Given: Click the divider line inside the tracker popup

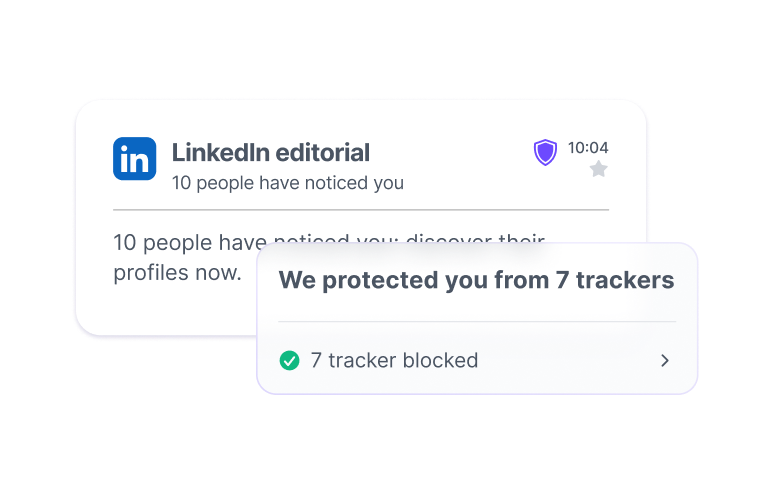Looking at the screenshot, I should 476,322.
